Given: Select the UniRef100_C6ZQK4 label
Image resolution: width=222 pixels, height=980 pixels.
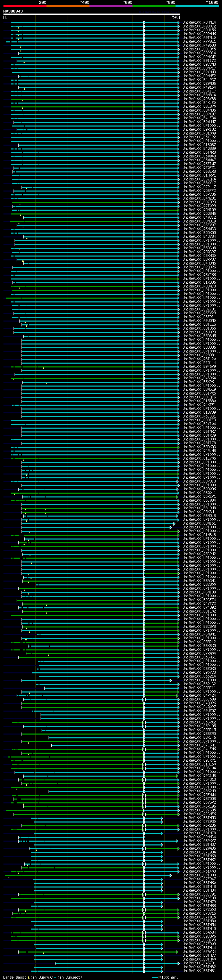Looking at the screenshot, I should coord(199,179).
